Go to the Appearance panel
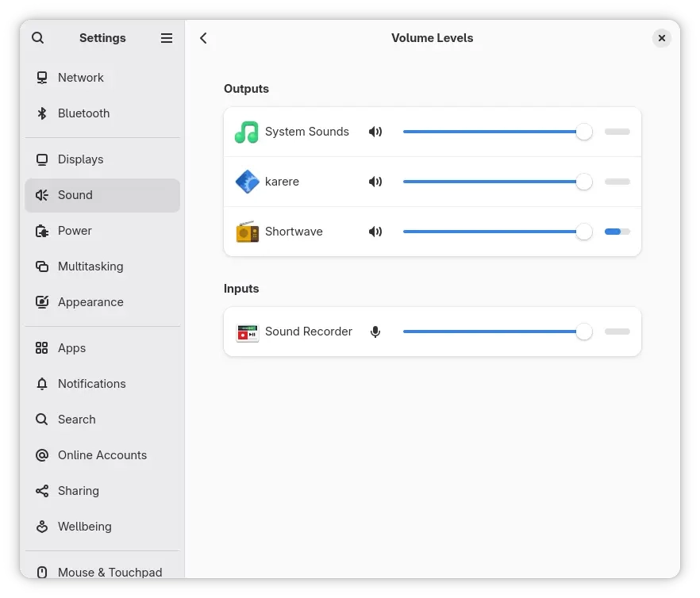Image resolution: width=700 pixels, height=598 pixels. pos(90,302)
